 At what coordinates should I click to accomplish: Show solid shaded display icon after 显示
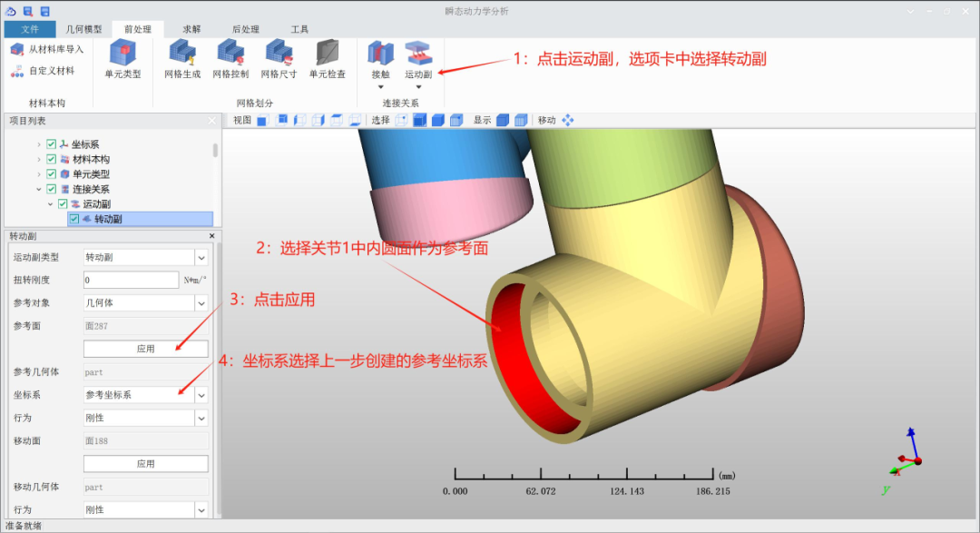point(503,120)
